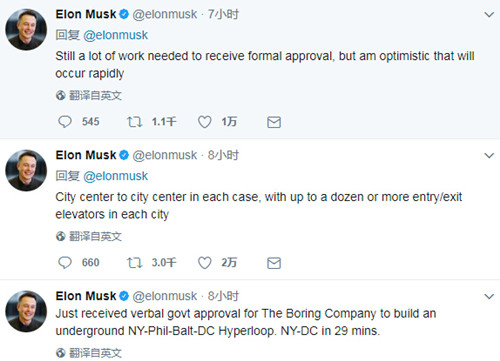Like the tweet with 1万 likes
Viewport: 500px width, 361px height.
coord(204,122)
